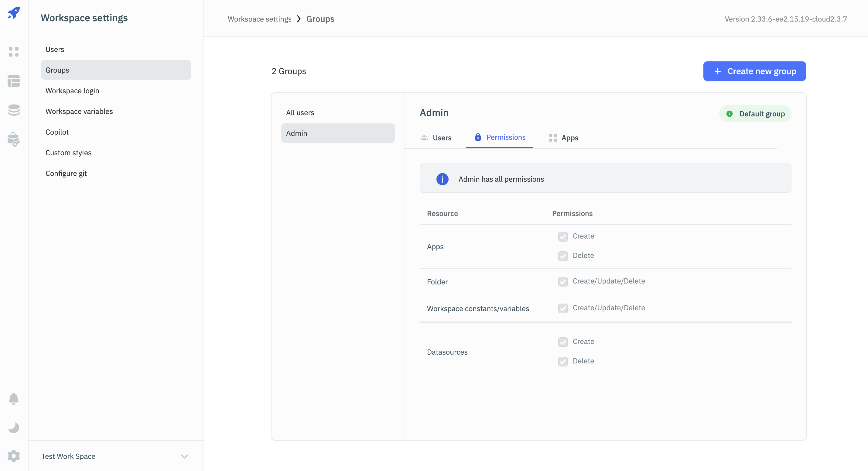Open the apps dashboard grid icon
868x471 pixels.
(14, 52)
